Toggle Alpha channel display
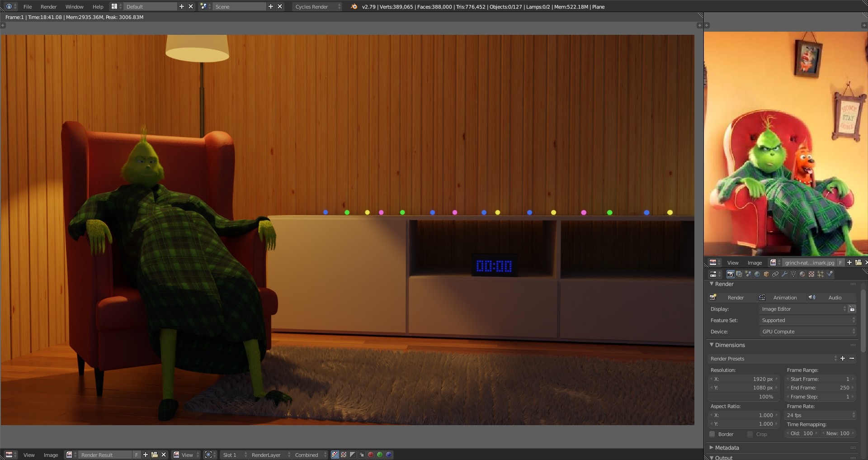868x460 pixels. 353,455
